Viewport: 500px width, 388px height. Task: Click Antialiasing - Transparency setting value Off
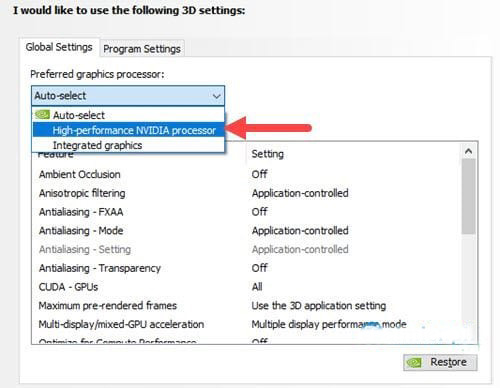259,268
